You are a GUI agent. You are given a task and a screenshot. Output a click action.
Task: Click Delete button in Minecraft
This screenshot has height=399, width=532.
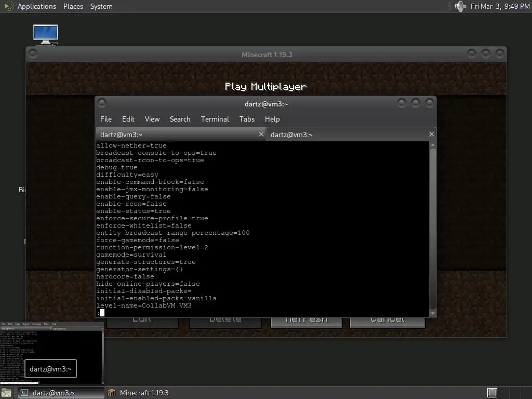coord(225,322)
